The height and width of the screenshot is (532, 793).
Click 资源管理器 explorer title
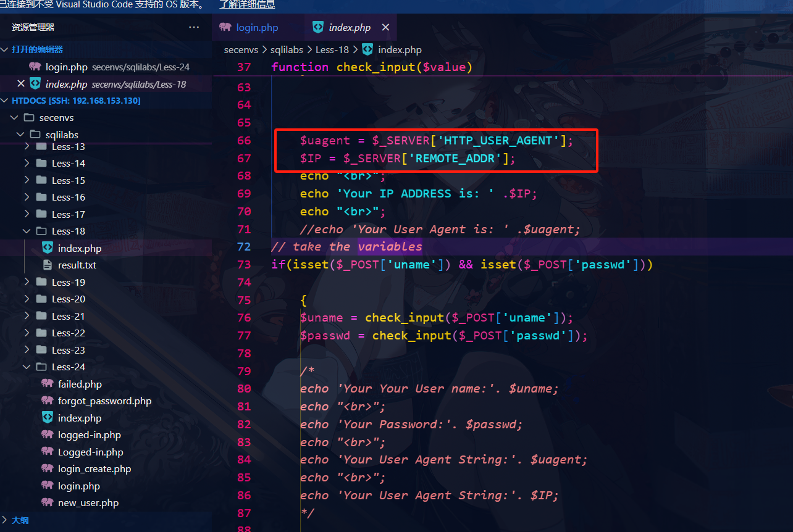point(33,27)
